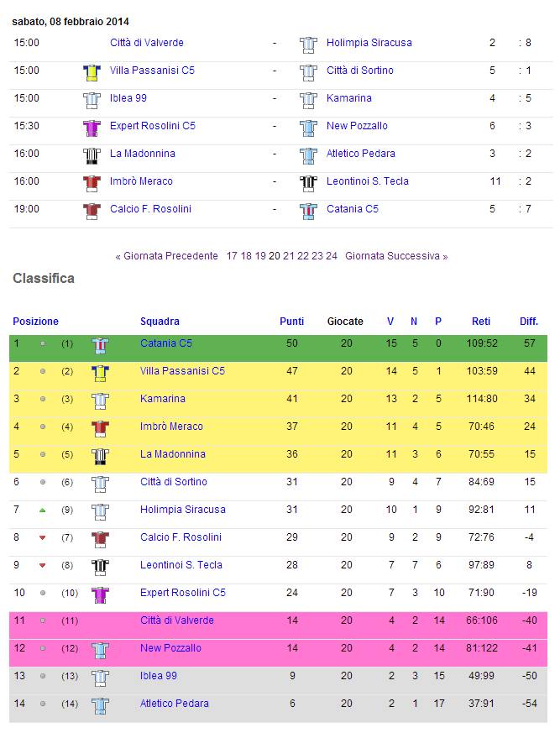
Task: Go to Giornata Successiva
Action: (x=396, y=256)
